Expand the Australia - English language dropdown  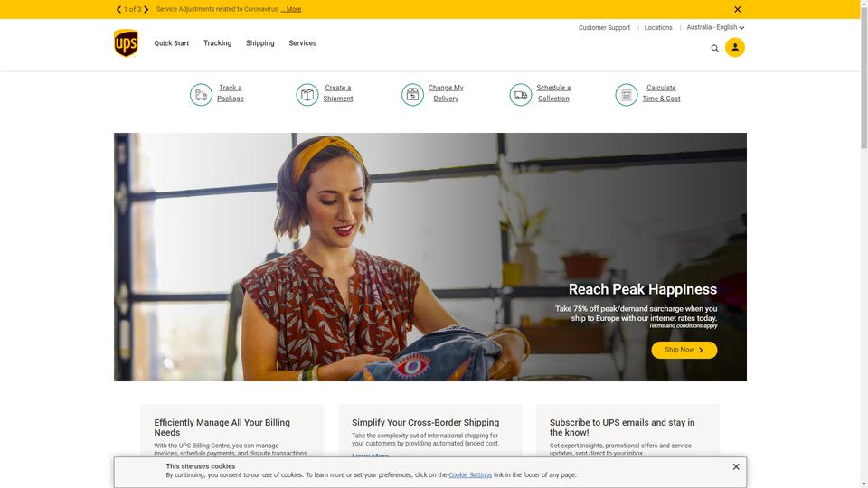pos(715,27)
